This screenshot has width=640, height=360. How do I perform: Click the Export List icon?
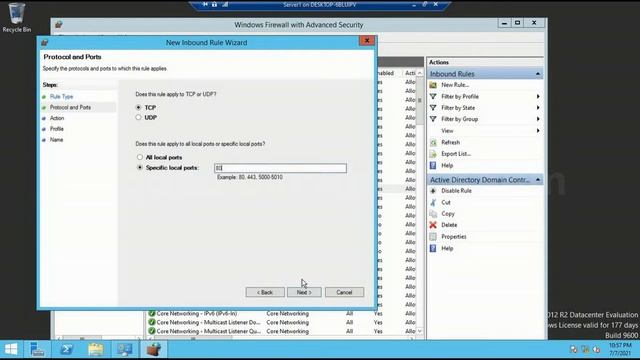pos(433,154)
